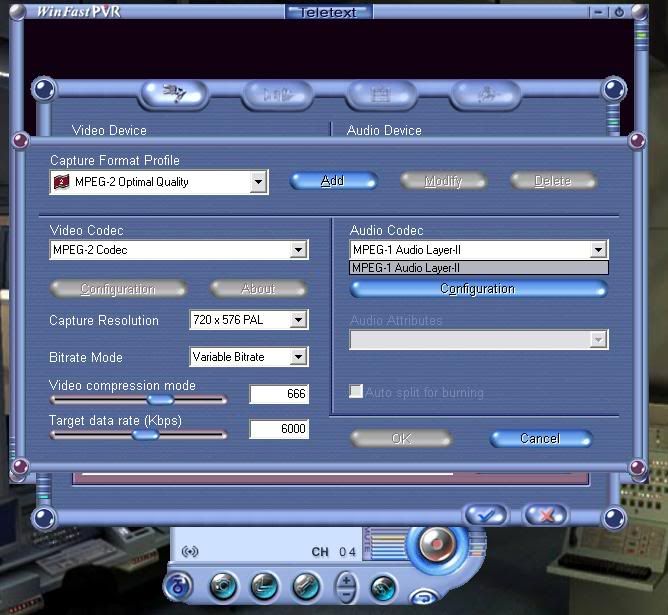Open the Audio Codec dropdown arrow

pyautogui.click(x=599, y=250)
